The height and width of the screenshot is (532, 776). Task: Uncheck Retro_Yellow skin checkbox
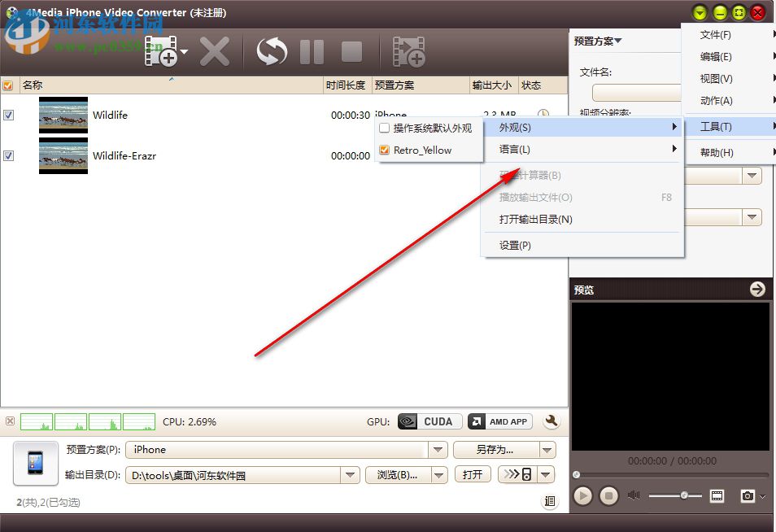(383, 150)
